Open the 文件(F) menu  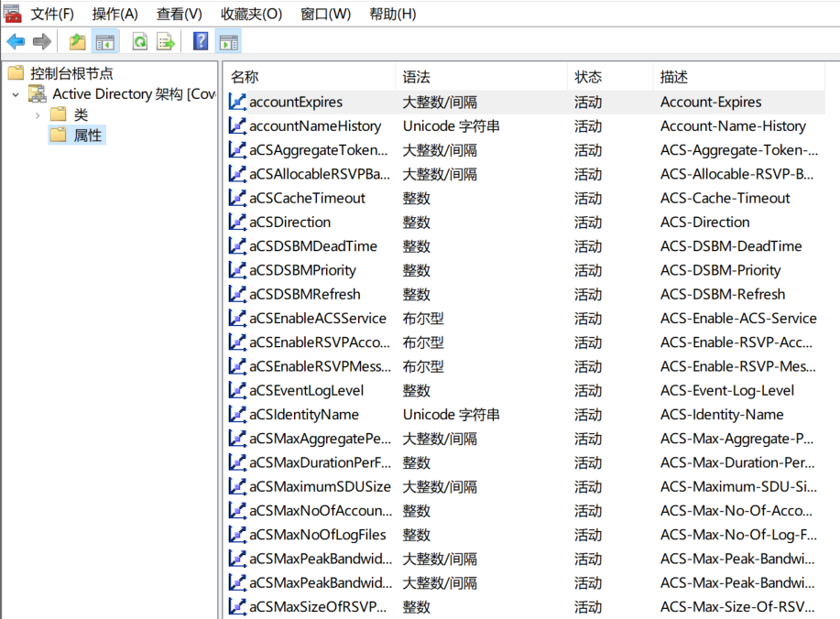[52, 14]
